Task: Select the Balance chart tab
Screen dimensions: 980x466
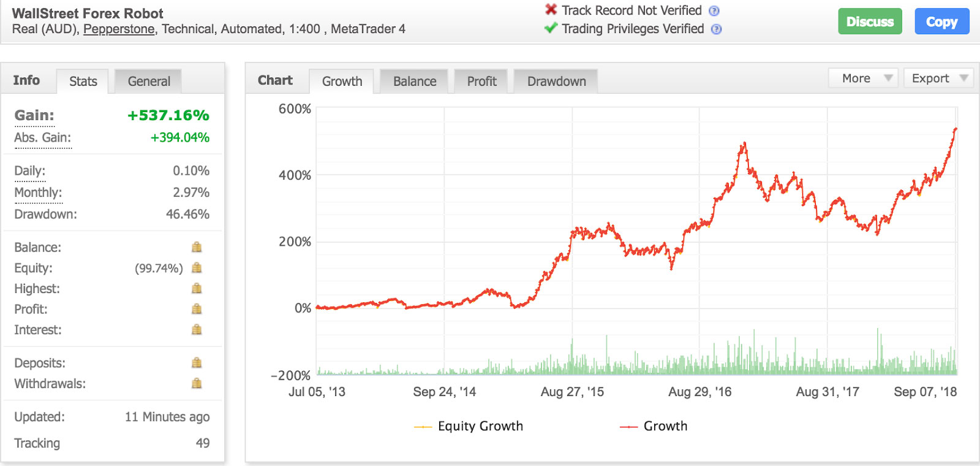Action: tap(415, 82)
